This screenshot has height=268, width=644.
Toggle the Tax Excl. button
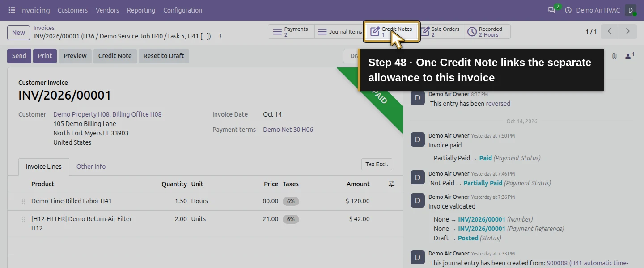coord(377,164)
